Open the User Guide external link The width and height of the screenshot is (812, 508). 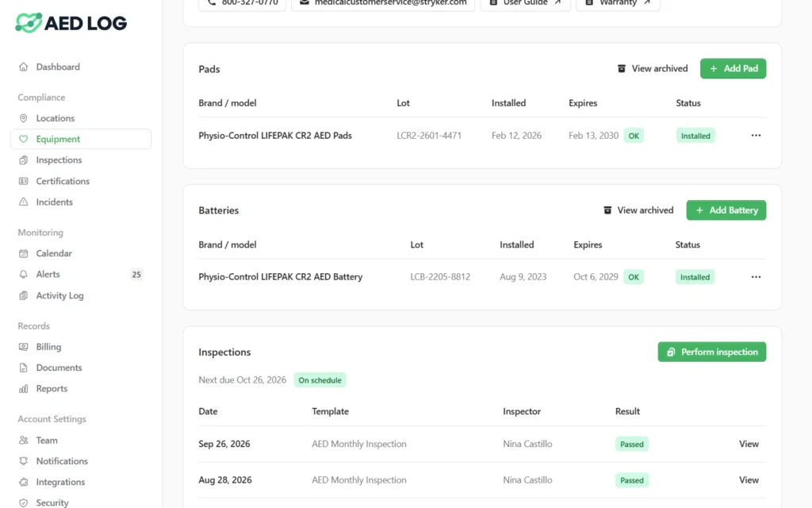pyautogui.click(x=525, y=3)
